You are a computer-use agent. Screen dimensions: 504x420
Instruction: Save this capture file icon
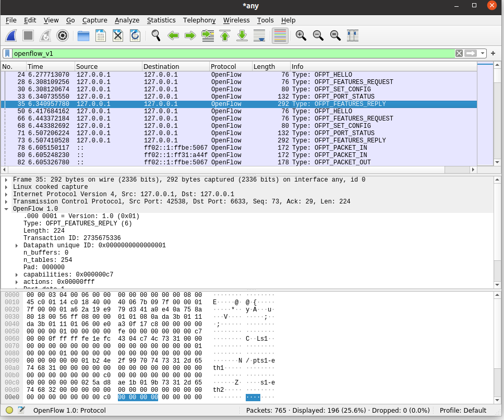point(101,35)
